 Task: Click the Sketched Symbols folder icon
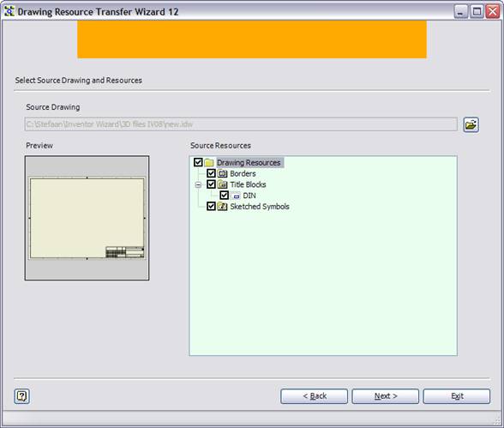[x=222, y=207]
